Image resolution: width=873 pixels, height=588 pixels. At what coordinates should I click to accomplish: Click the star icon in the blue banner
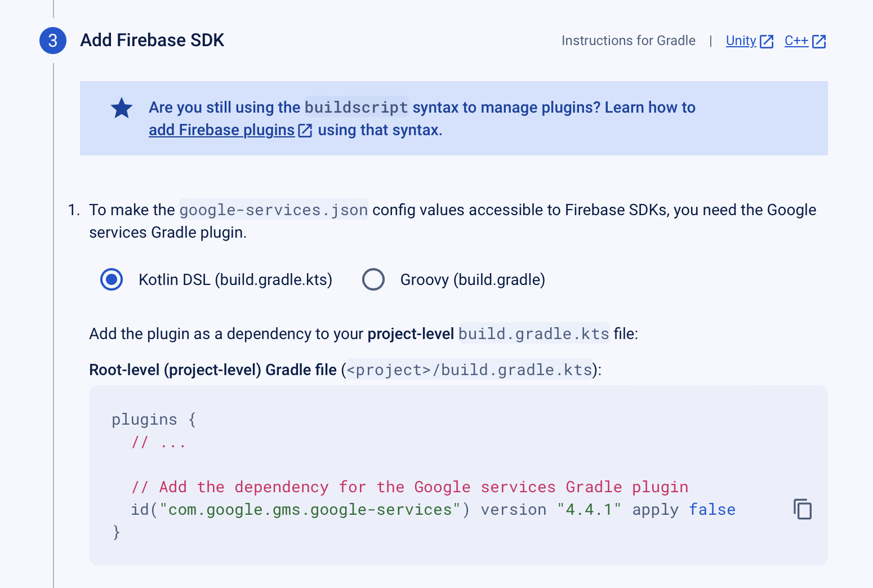click(x=122, y=108)
